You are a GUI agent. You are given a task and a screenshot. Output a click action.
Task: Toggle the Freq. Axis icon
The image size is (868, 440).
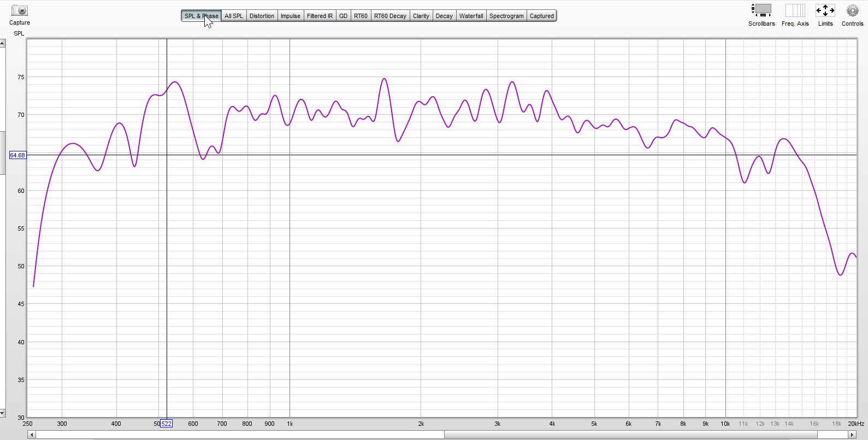coord(795,10)
